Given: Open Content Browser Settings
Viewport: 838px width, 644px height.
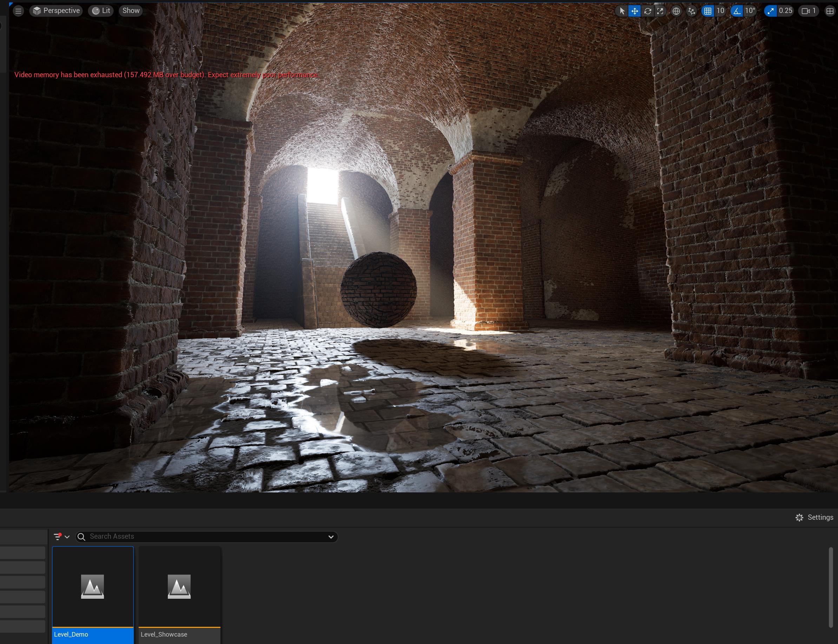Looking at the screenshot, I should (814, 518).
